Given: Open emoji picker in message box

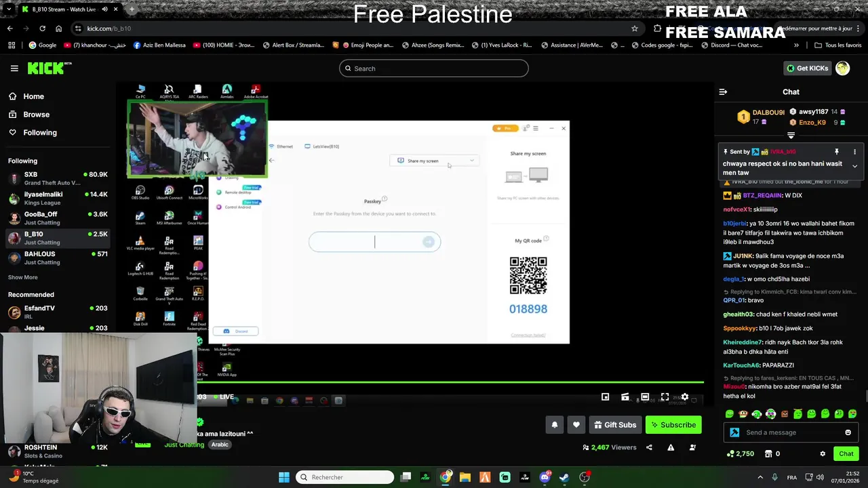Looking at the screenshot, I should click(848, 432).
